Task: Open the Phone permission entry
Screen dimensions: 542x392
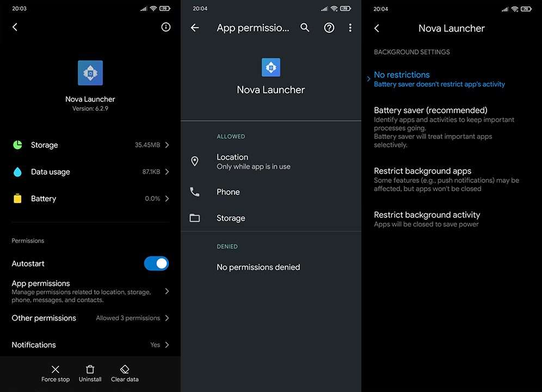Action: 271,192
